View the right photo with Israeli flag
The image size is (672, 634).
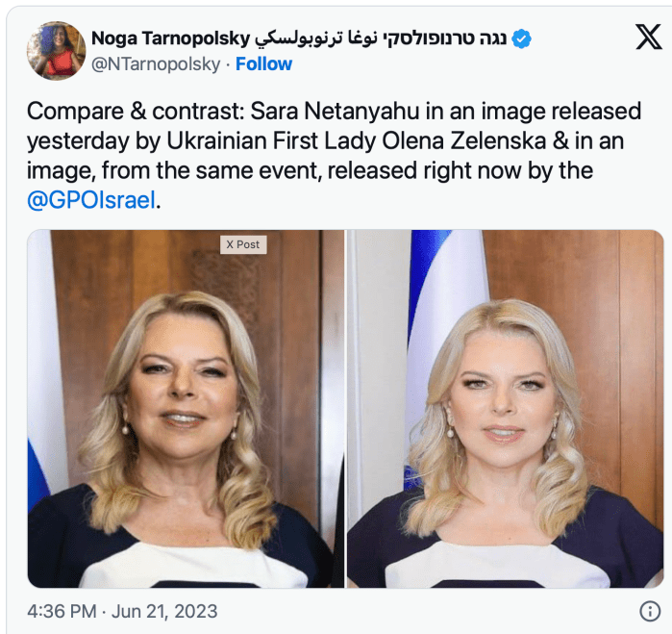tap(505, 409)
